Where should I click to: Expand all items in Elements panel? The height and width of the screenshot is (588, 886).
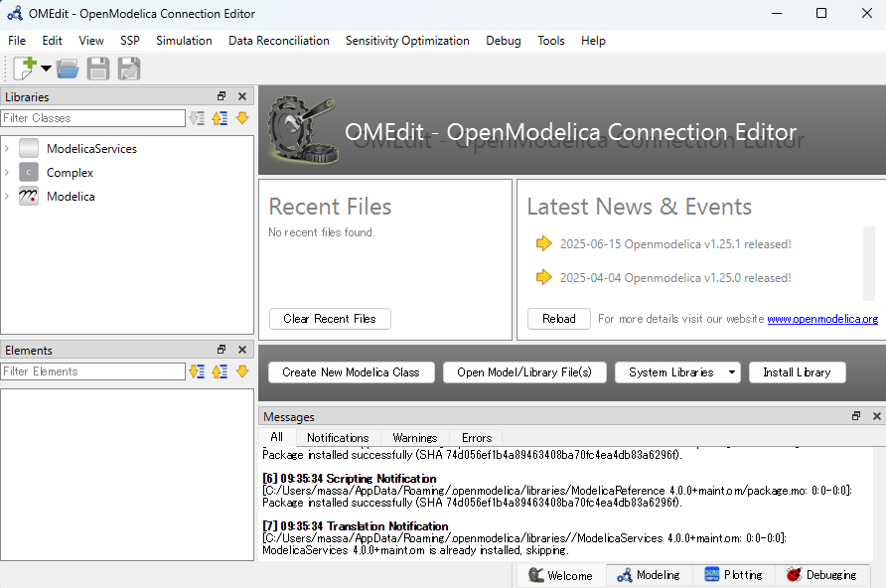[198, 371]
